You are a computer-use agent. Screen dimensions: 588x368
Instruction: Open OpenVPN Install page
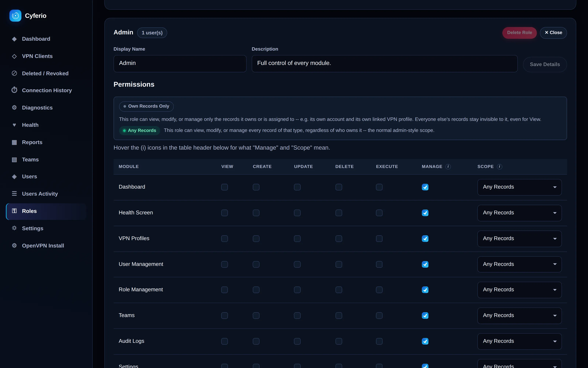(46, 246)
